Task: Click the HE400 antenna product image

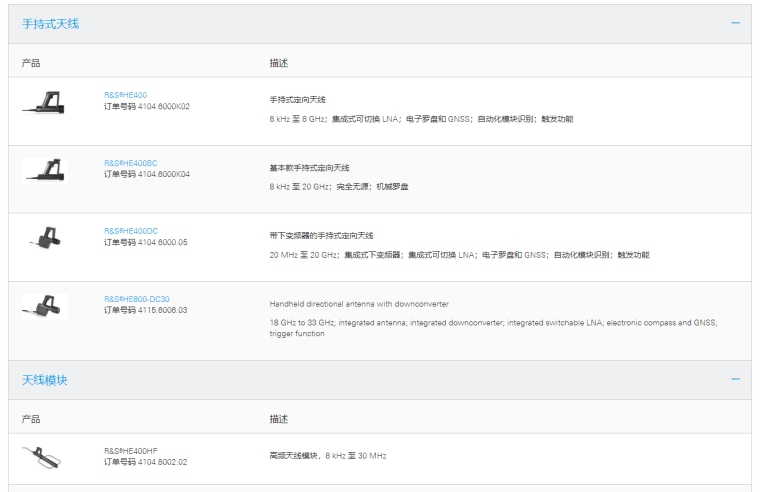Action: 42,100
